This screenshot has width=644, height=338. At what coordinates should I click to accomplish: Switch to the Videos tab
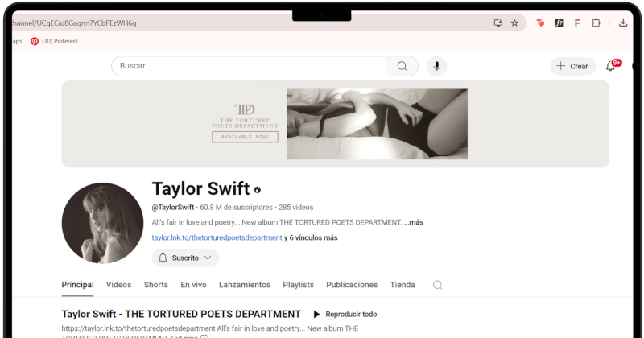118,285
